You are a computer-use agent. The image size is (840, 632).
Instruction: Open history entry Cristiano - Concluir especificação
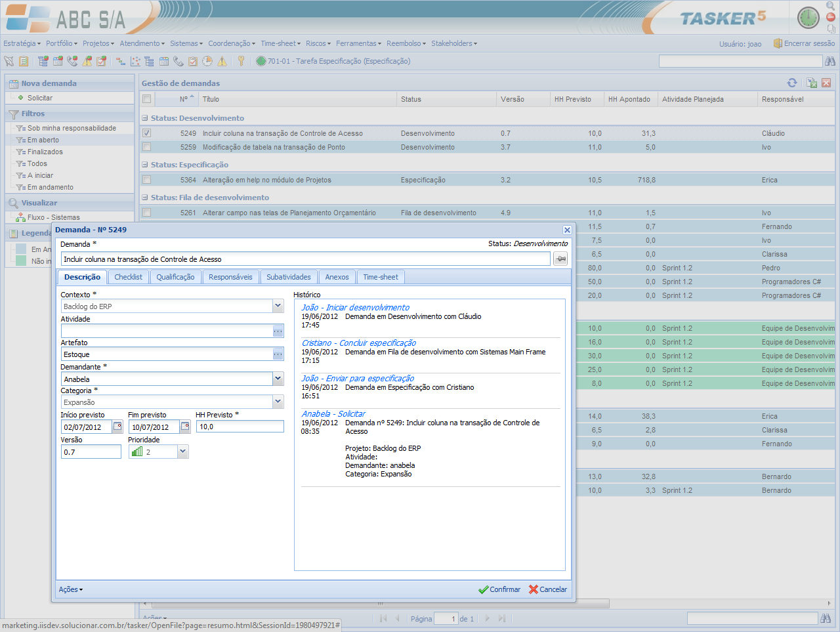(358, 343)
